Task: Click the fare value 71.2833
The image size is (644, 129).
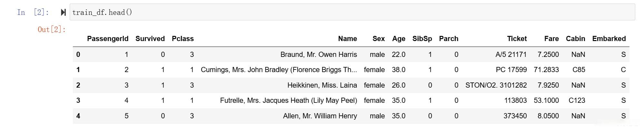Action: 546,70
